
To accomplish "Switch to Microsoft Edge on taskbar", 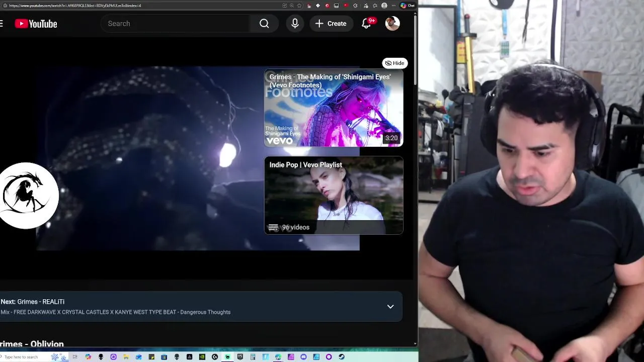I will click(x=278, y=357).
